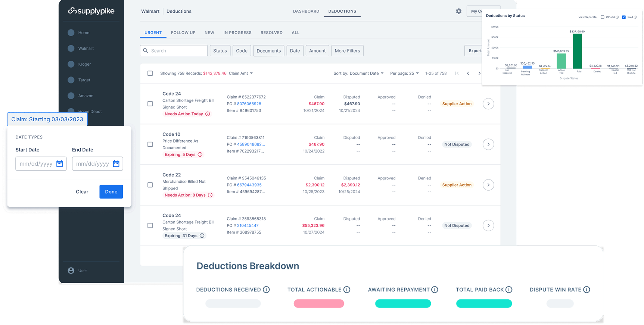Click info icon for Awaiting Repayment
The width and height of the screenshot is (644, 325).
(x=435, y=290)
